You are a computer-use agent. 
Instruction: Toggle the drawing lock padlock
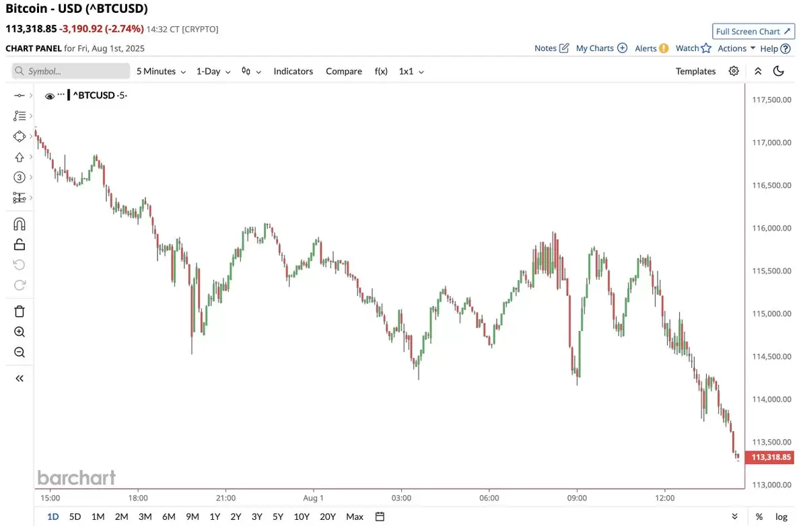[x=19, y=244]
